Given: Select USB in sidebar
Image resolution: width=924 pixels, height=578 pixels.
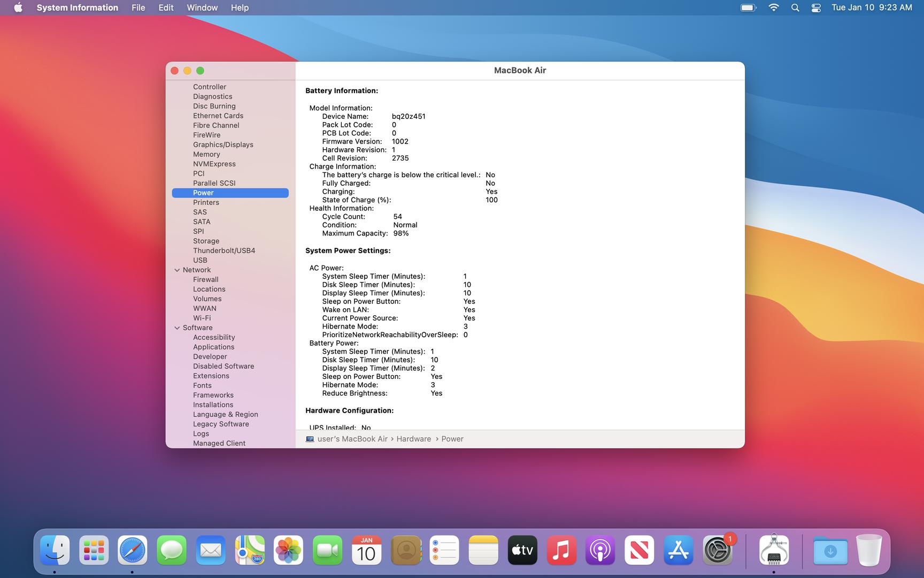Looking at the screenshot, I should [200, 260].
